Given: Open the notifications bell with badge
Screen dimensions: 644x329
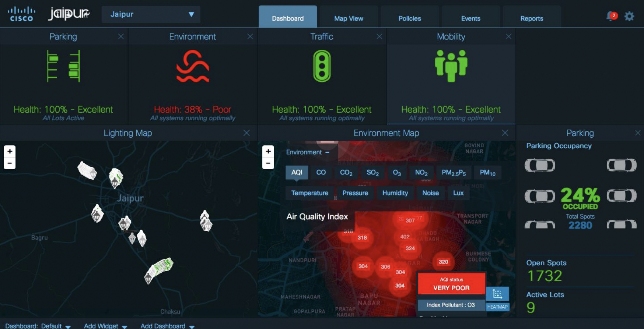Looking at the screenshot, I should [612, 16].
